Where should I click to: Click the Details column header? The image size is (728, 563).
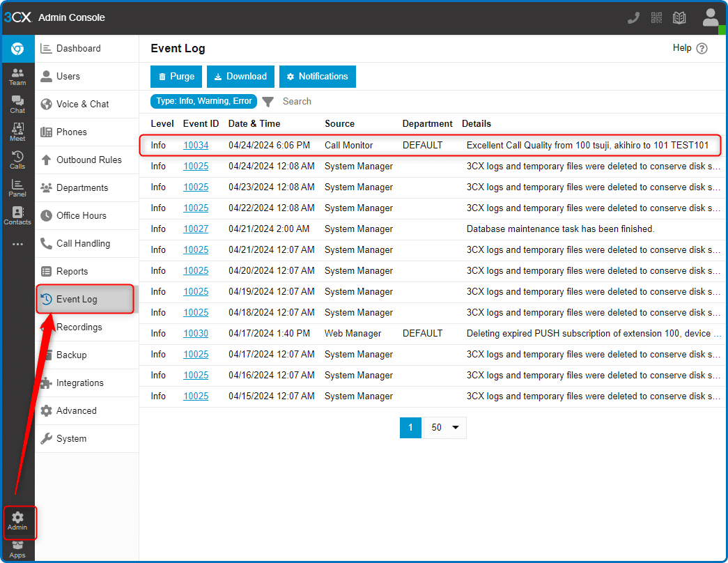(x=477, y=123)
